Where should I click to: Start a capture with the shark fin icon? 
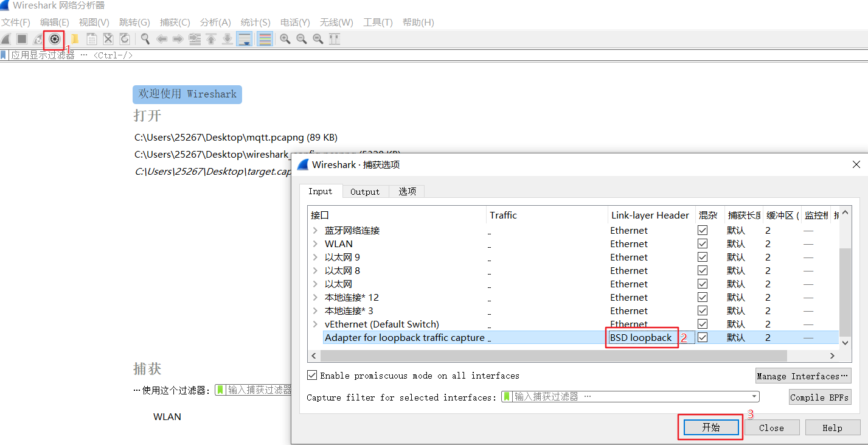[x=5, y=39]
